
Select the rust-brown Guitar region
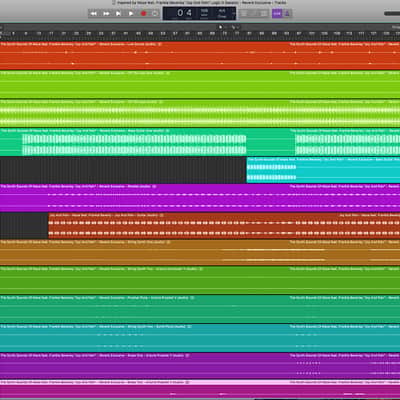click(193, 226)
